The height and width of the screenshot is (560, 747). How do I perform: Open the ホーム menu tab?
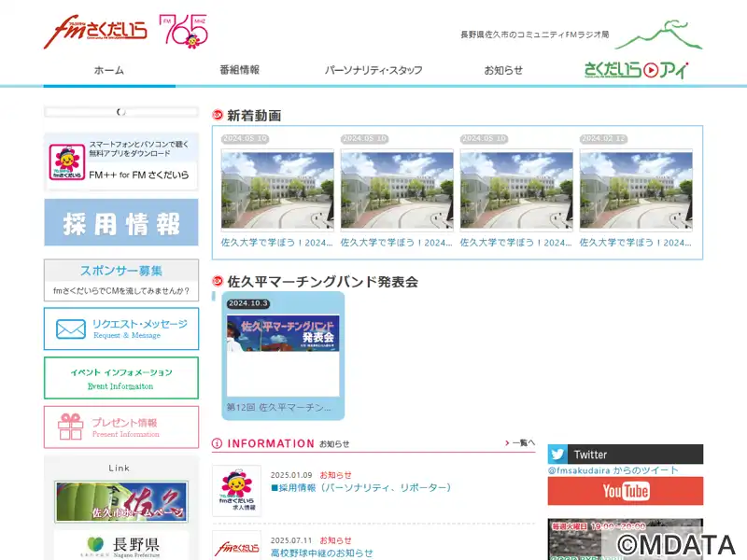pos(109,71)
